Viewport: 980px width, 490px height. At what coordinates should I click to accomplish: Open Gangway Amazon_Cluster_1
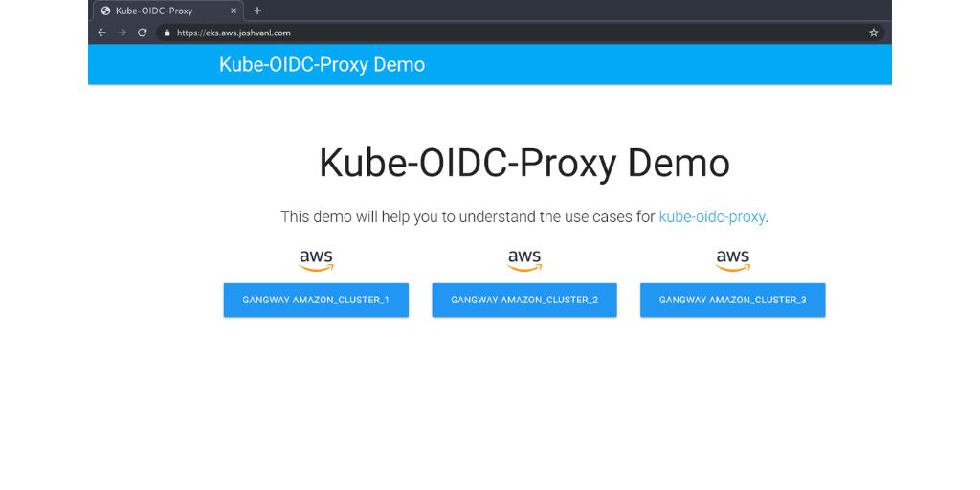(316, 300)
